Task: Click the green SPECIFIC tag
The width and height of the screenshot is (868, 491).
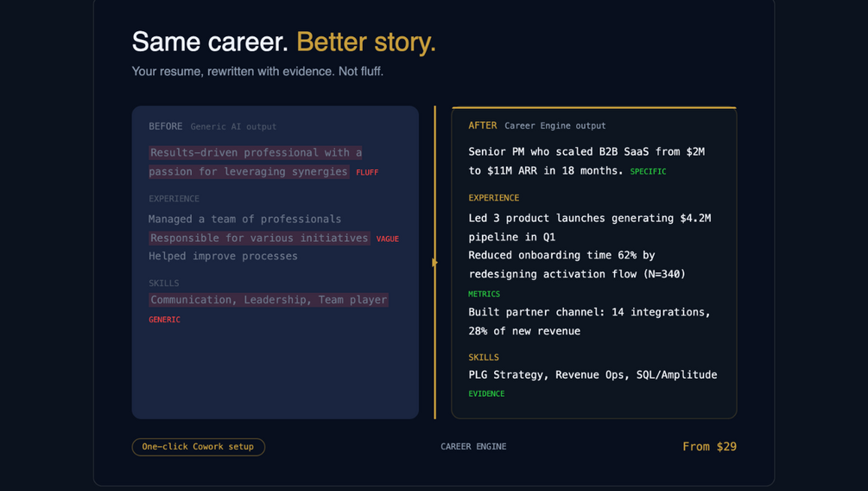Action: click(x=648, y=172)
